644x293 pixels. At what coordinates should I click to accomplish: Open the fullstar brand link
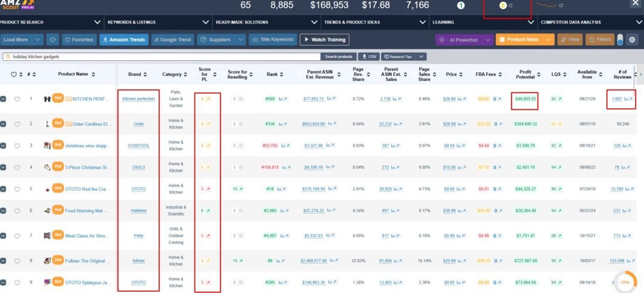coord(139,261)
